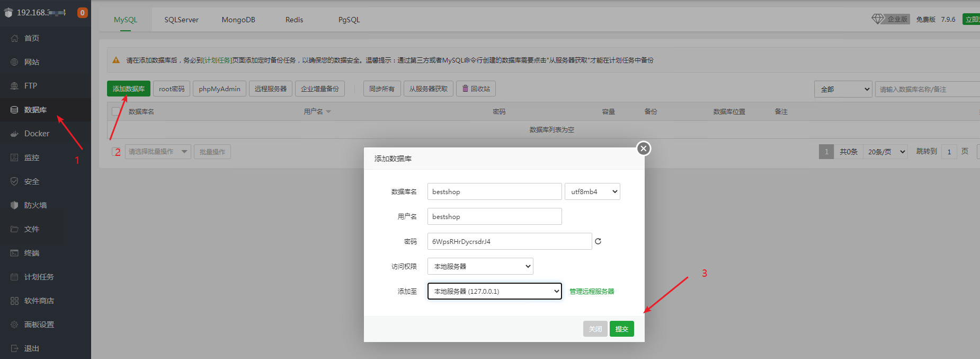Screen dimensions: 980x359
Task: Expand the utf8mb4 charset dropdown
Action: (x=592, y=191)
